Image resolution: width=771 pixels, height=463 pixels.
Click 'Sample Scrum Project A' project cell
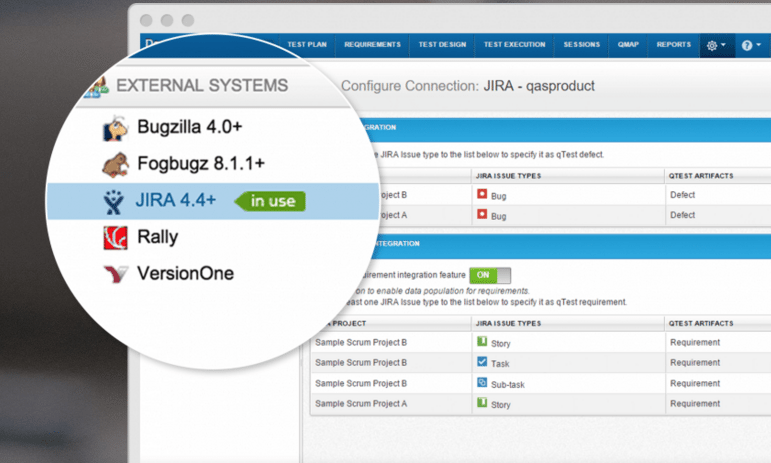pos(361,404)
